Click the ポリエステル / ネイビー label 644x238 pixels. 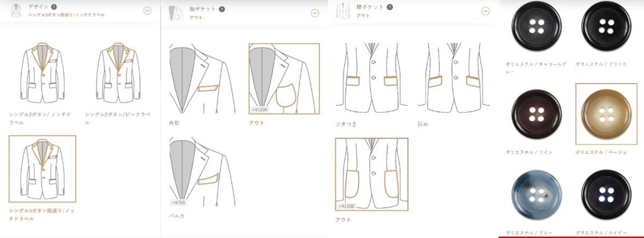coord(601,233)
